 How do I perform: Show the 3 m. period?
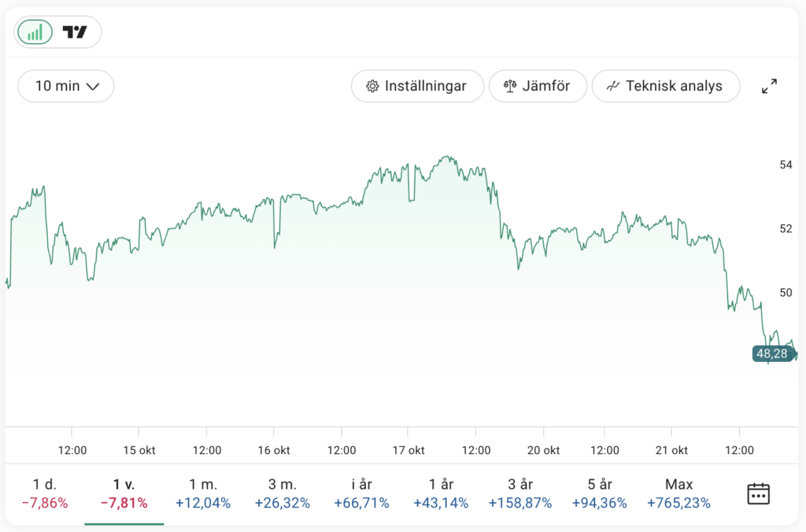282,493
